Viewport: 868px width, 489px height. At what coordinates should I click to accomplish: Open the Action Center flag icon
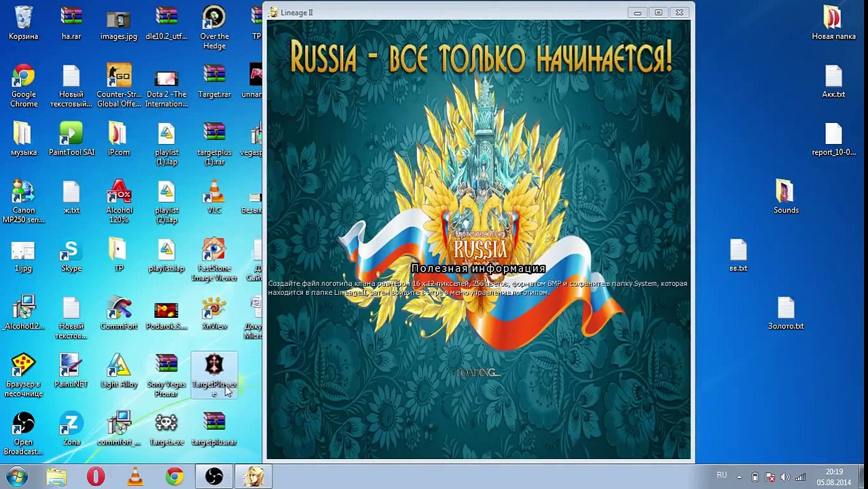(770, 477)
